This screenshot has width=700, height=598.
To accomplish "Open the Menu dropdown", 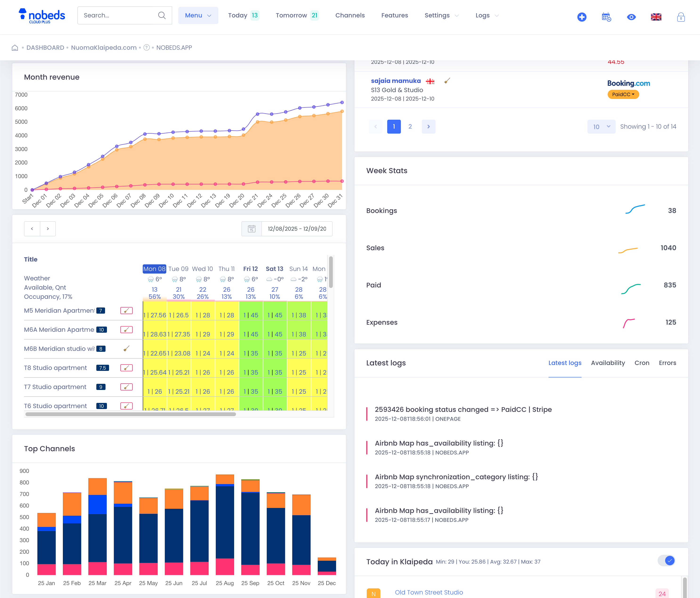I will pos(198,15).
